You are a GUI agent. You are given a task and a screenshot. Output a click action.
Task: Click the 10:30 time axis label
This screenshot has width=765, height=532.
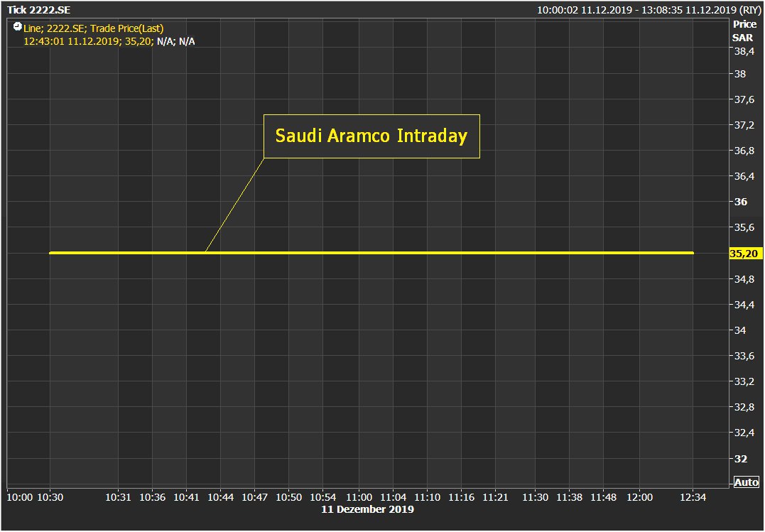pyautogui.click(x=50, y=497)
